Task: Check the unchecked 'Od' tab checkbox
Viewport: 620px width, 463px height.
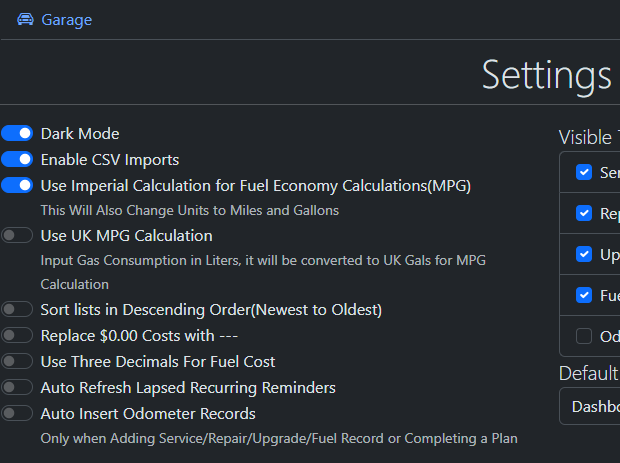Action: [584, 336]
